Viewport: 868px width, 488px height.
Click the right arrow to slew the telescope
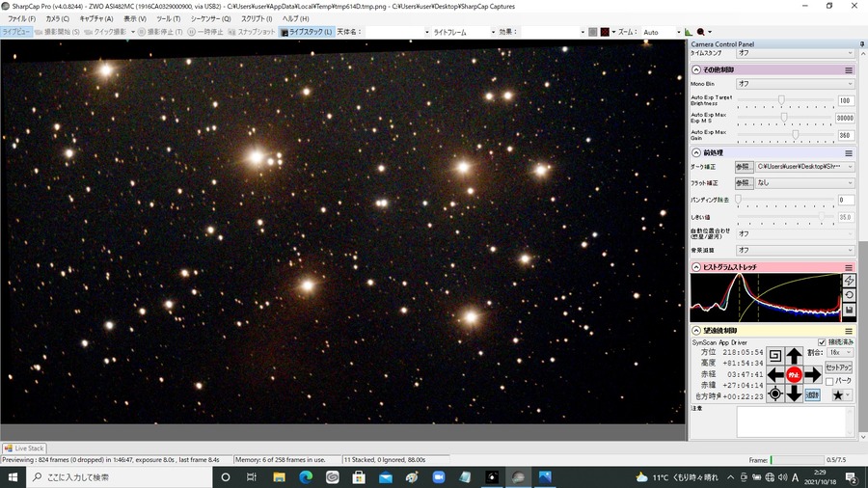(813, 374)
